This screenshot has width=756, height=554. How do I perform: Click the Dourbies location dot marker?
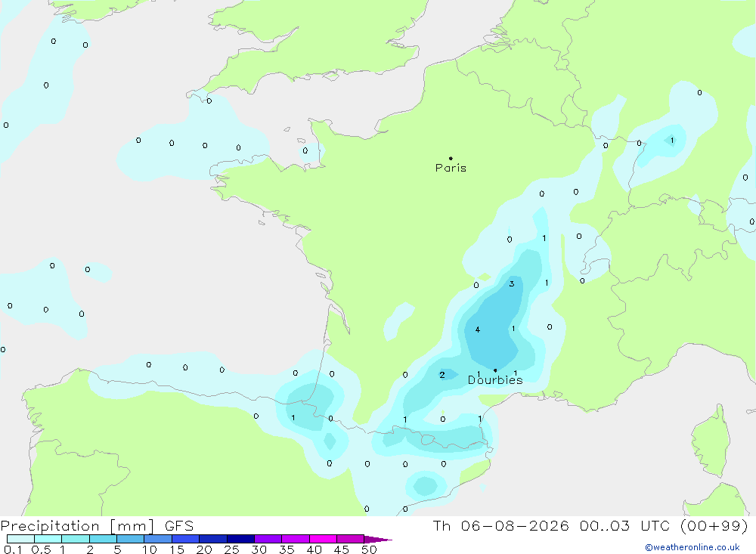[495, 370]
